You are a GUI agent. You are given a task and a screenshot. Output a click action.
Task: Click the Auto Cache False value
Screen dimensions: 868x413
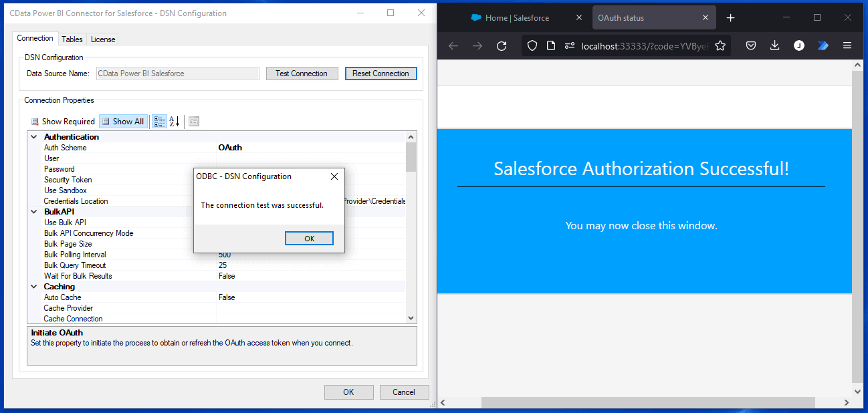(x=227, y=297)
